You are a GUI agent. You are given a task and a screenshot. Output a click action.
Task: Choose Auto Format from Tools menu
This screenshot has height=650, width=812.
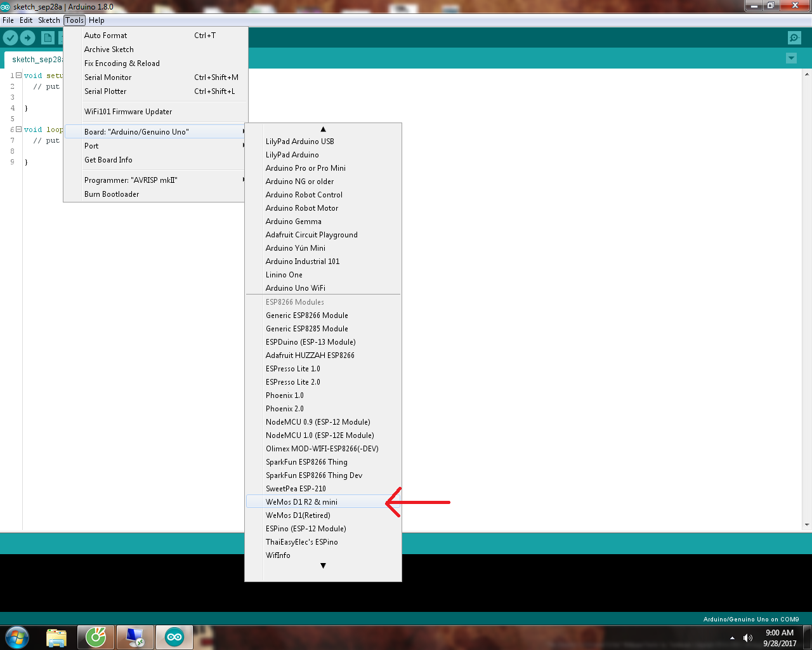(x=155, y=36)
